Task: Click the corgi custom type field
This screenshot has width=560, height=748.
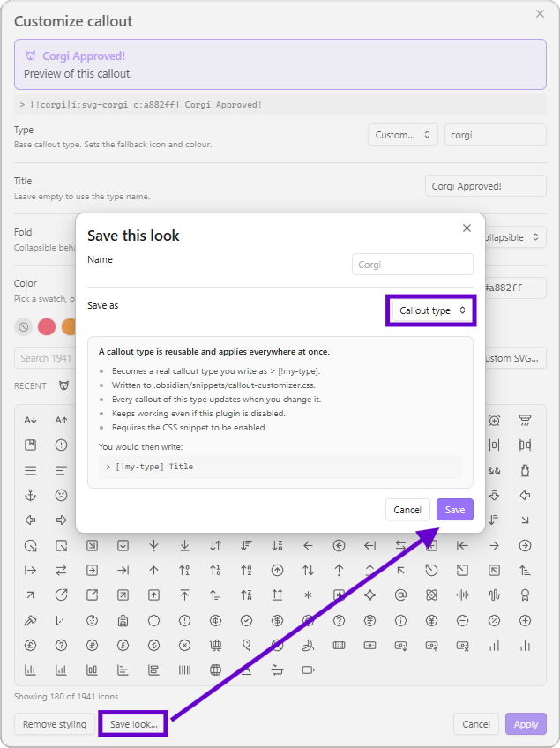Action: coord(495,135)
